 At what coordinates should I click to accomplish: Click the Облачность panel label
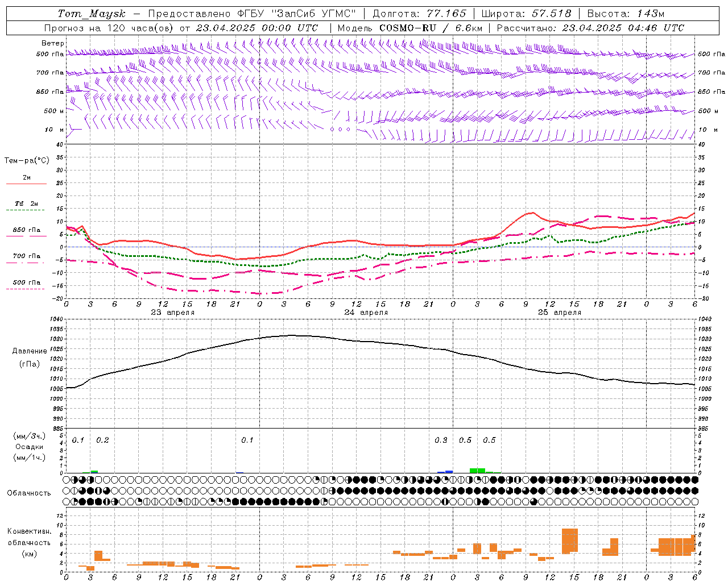[x=28, y=493]
